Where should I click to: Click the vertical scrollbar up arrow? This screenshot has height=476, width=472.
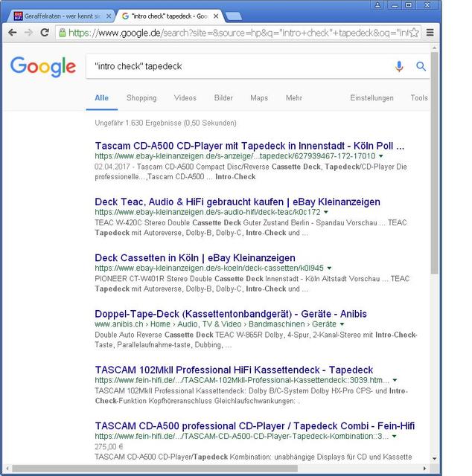click(434, 48)
